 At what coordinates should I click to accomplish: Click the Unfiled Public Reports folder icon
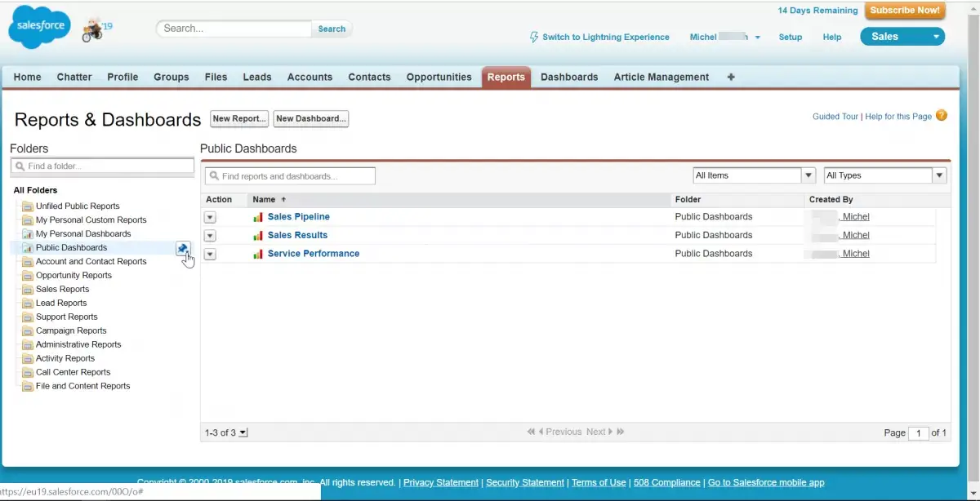(x=28, y=206)
